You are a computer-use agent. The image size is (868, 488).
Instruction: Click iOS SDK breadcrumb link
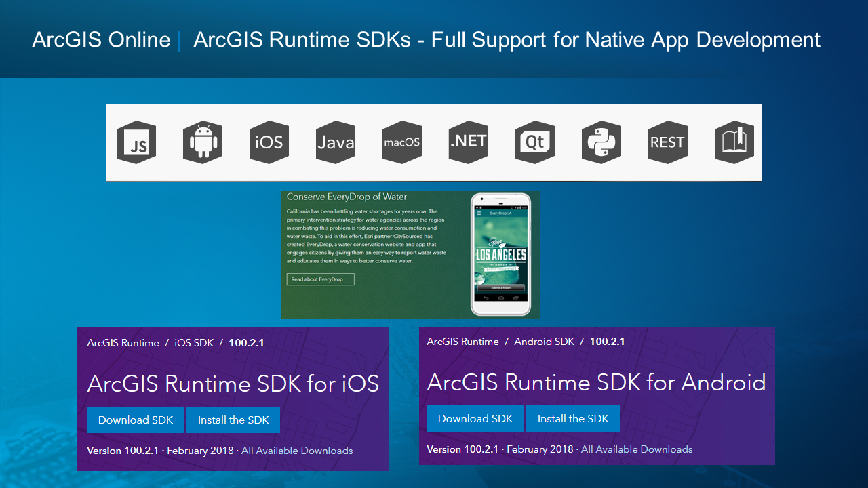[194, 343]
